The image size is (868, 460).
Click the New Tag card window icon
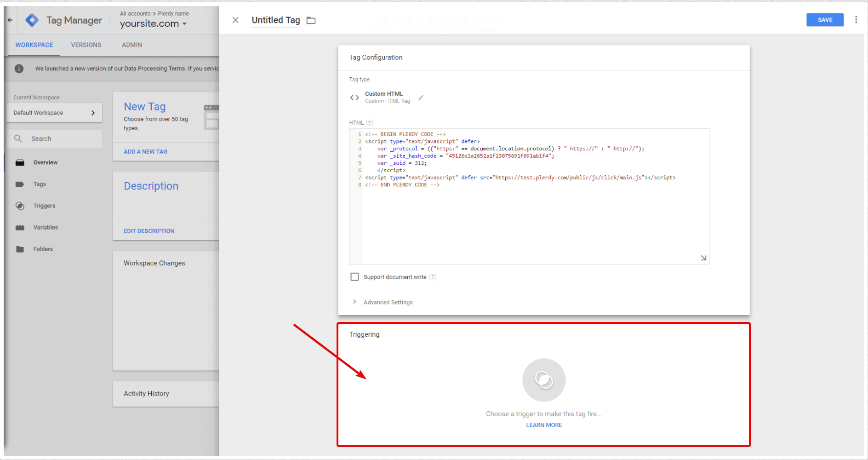(x=211, y=117)
